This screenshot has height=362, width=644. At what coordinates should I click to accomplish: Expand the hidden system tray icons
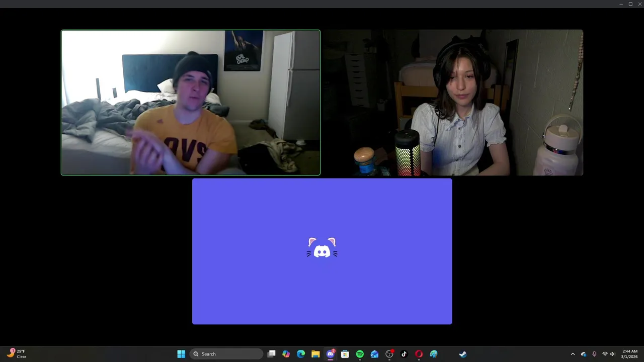coord(573,354)
